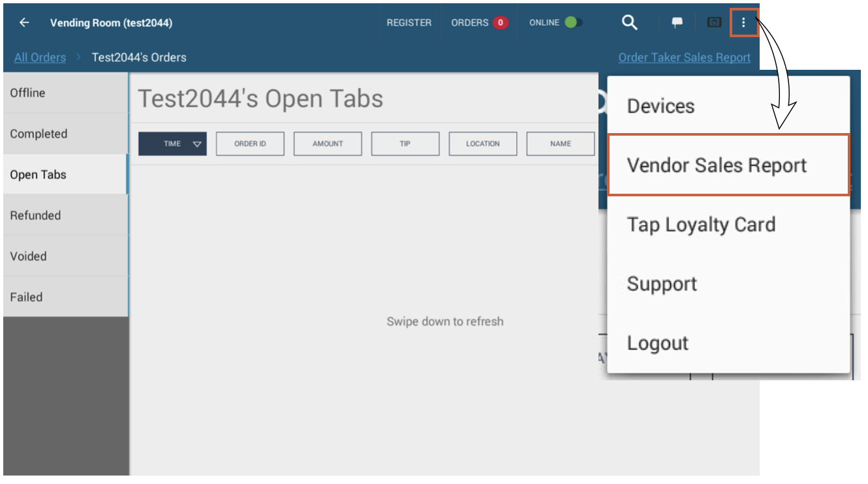This screenshot has height=484, width=868.
Task: Click the Test2044's Orders breadcrumb text
Action: pos(139,57)
